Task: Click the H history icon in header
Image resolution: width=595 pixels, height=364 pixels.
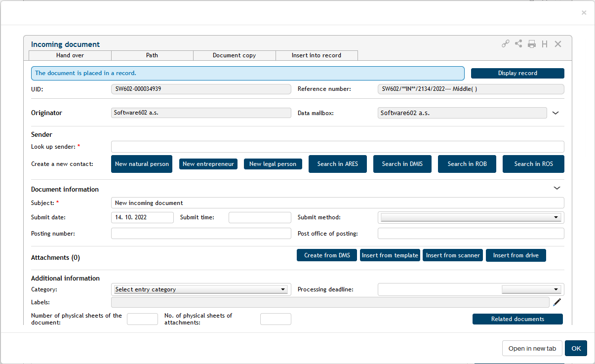Action: [x=545, y=44]
